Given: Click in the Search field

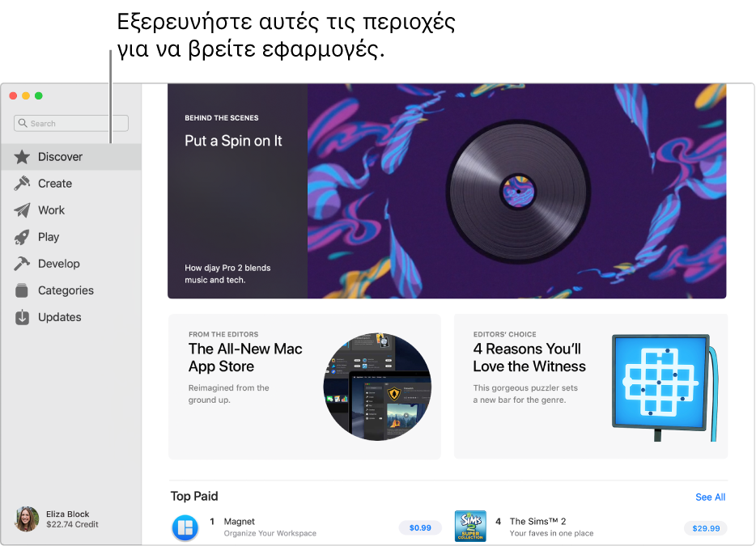Looking at the screenshot, I should [x=71, y=123].
